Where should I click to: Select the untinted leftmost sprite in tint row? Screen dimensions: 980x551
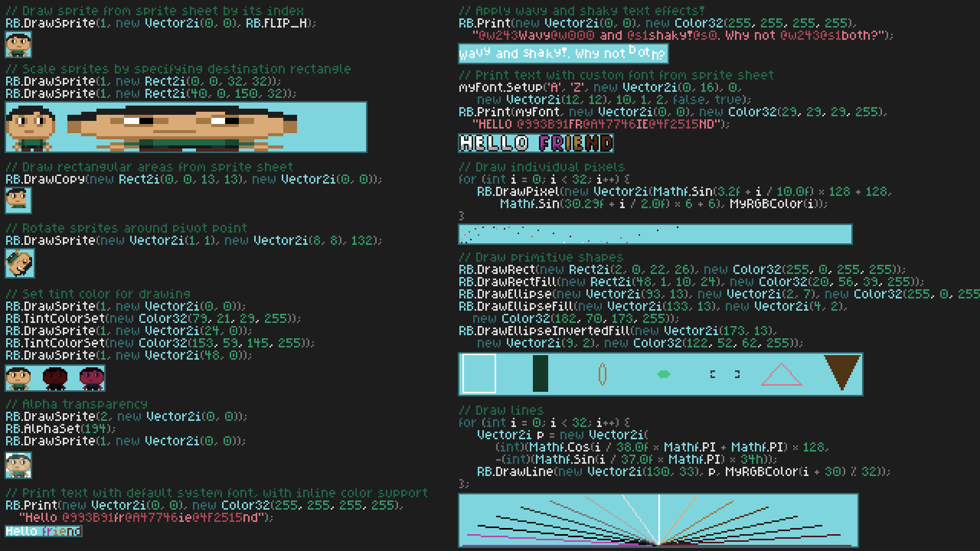click(x=18, y=379)
